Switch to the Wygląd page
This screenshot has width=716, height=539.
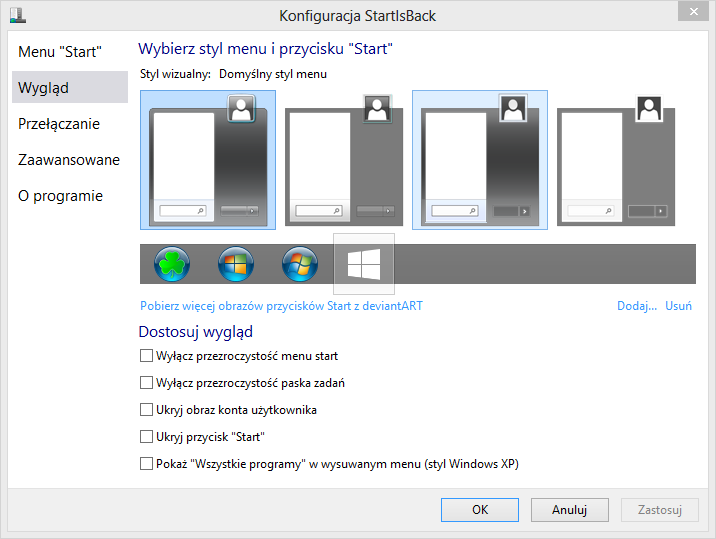[x=70, y=87]
